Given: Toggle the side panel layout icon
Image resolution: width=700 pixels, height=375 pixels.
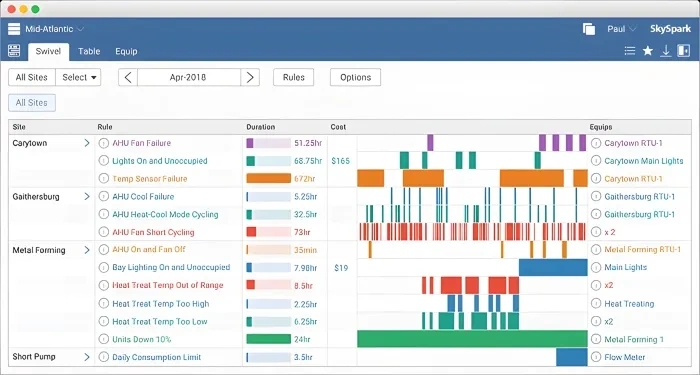Looking at the screenshot, I should [x=683, y=51].
